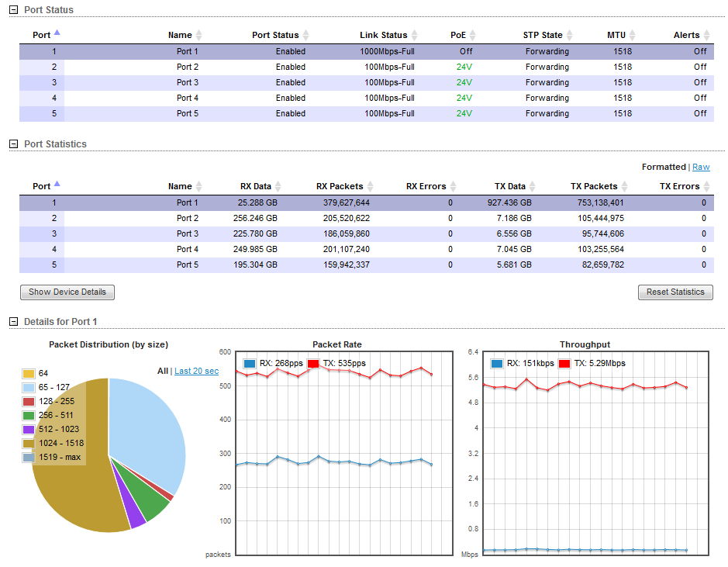Collapse the Port Statistics section
The width and height of the screenshot is (728, 567).
pos(12,144)
